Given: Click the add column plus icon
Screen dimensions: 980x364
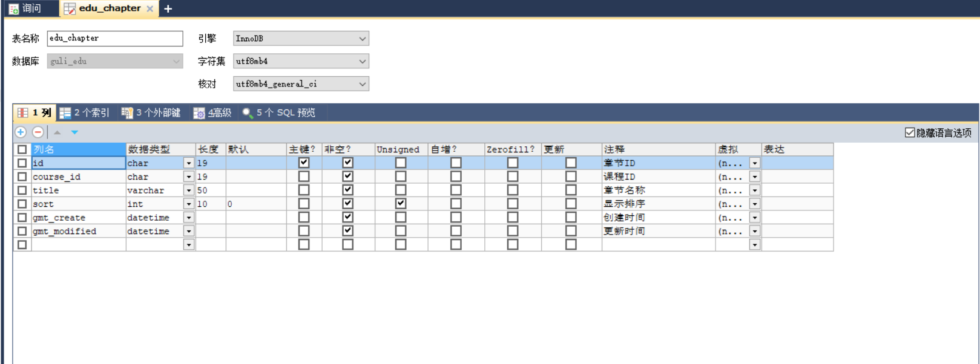Looking at the screenshot, I should (21, 132).
